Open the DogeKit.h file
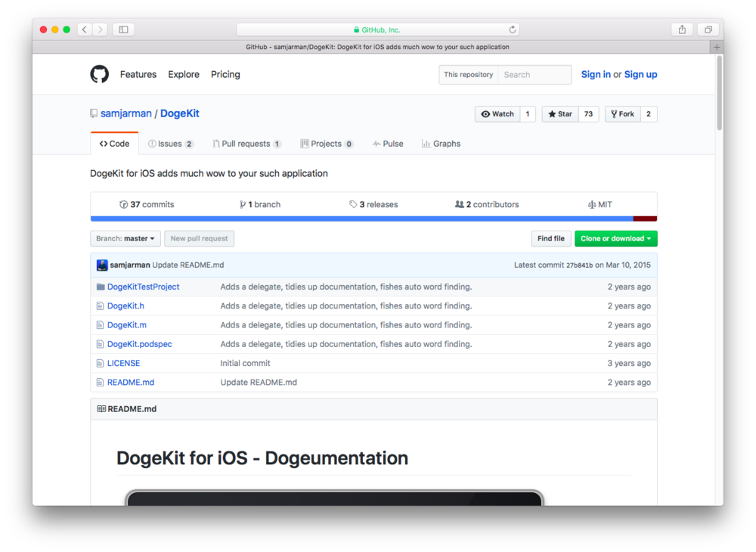 pyautogui.click(x=125, y=305)
